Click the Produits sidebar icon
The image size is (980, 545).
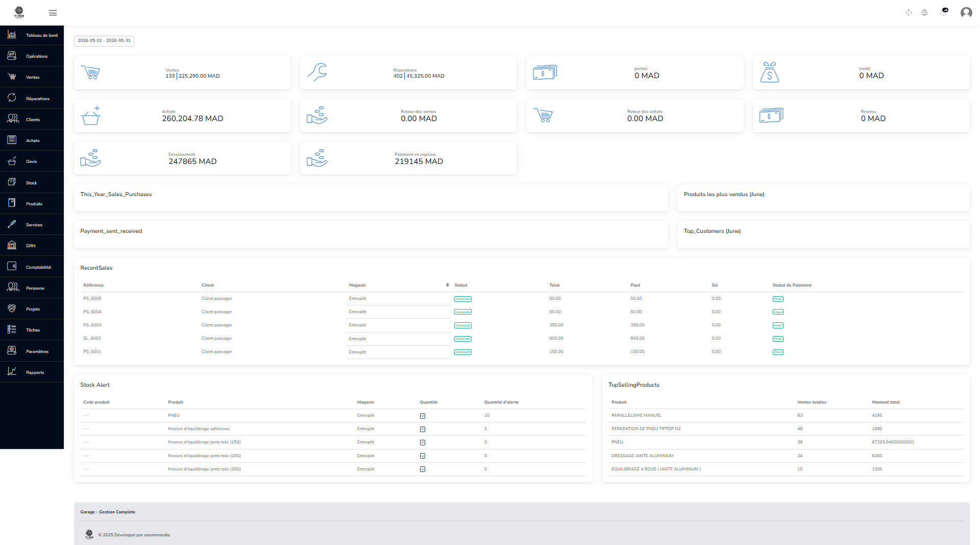tap(12, 203)
